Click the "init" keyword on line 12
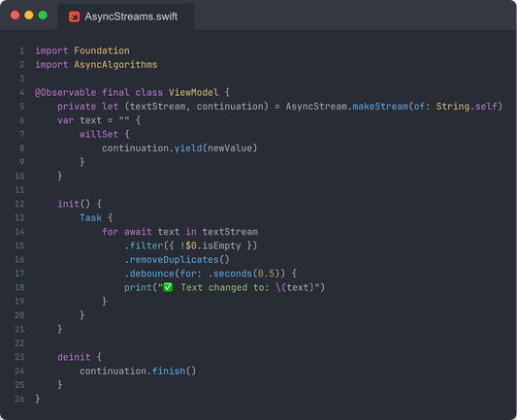 pos(68,204)
